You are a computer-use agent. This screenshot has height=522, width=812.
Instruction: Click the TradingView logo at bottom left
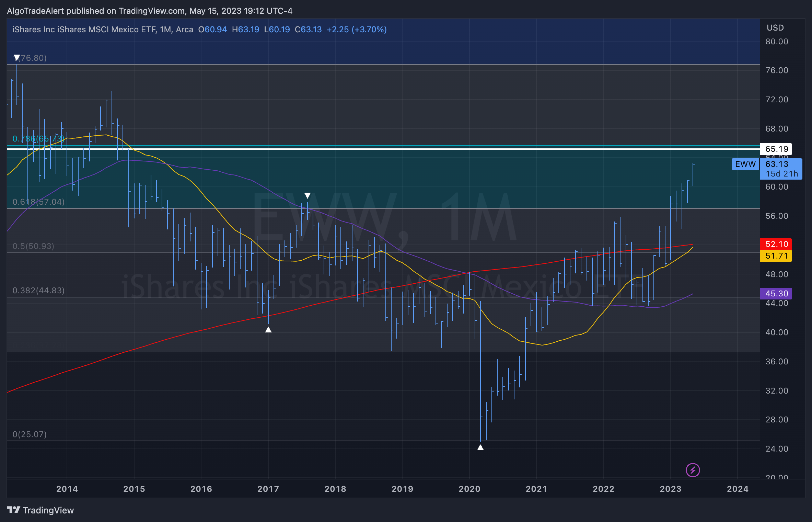click(x=40, y=510)
